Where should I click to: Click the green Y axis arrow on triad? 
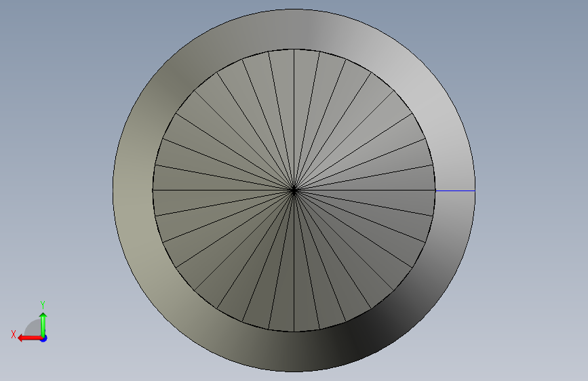[x=43, y=325]
